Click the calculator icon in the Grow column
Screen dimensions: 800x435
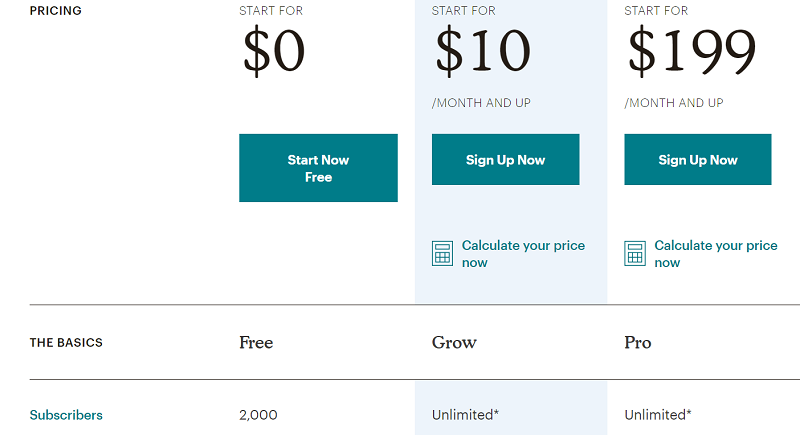(x=442, y=253)
